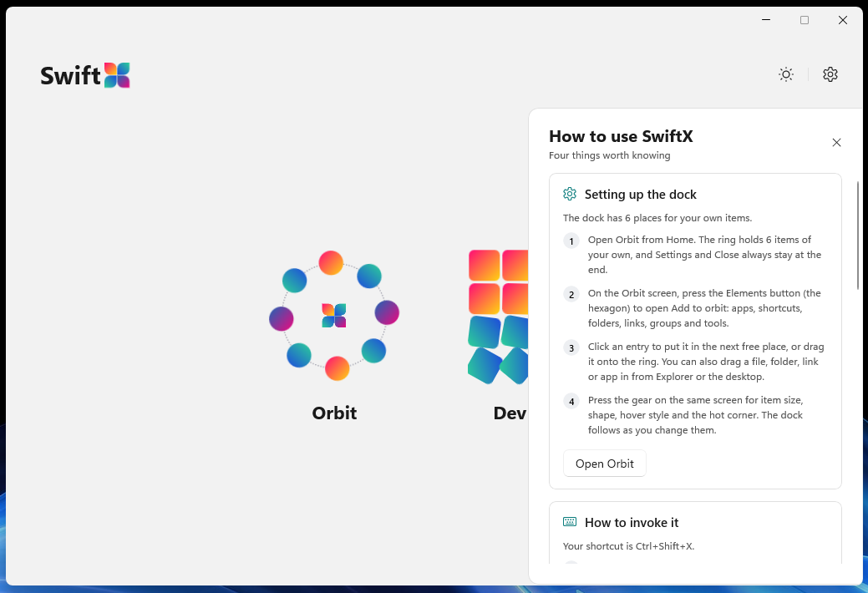Viewport: 868px width, 593px height.
Task: Minimize the SwiftX window
Action: [x=766, y=20]
